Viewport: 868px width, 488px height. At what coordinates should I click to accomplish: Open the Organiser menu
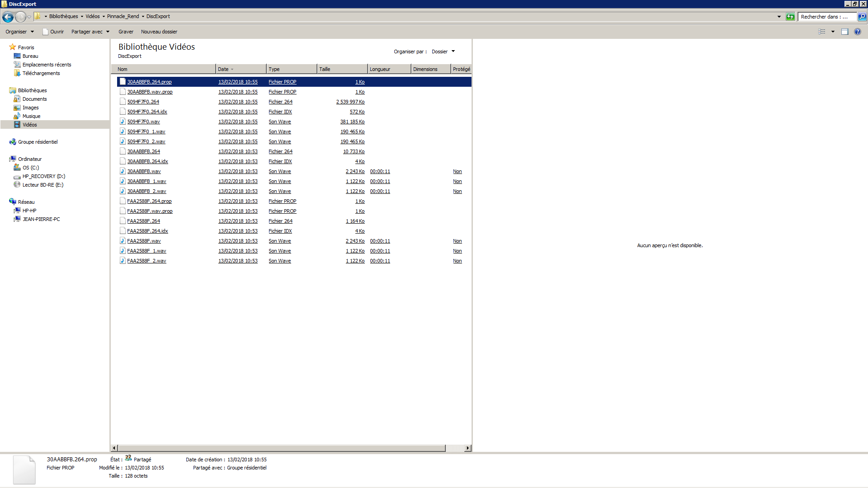pyautogui.click(x=19, y=32)
